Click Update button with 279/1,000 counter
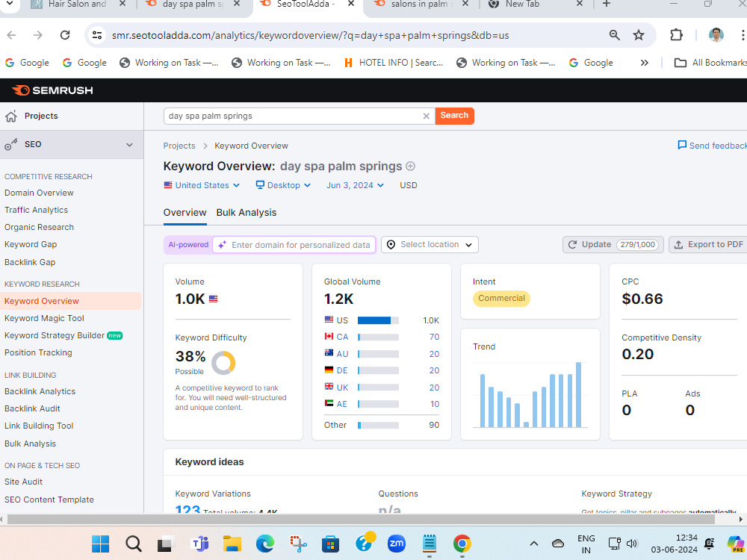Image resolution: width=747 pixels, height=560 pixels. [613, 244]
